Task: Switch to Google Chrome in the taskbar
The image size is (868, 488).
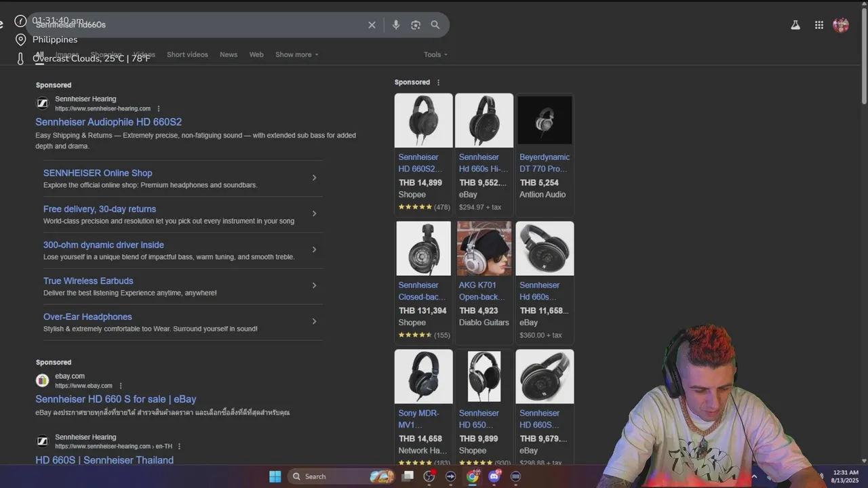Action: tap(473, 476)
